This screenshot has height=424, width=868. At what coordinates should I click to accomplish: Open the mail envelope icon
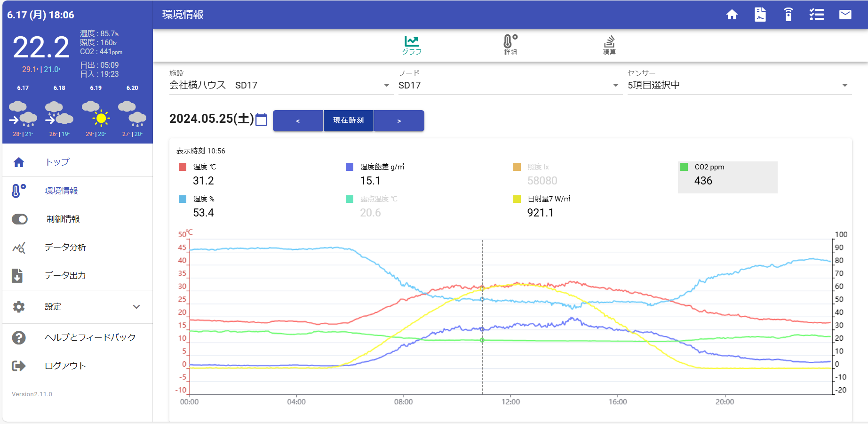tap(845, 15)
